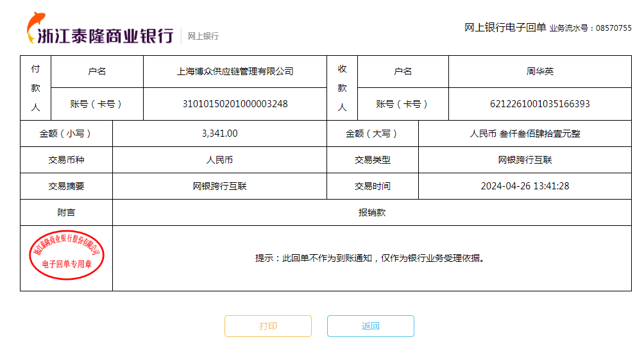Select payer account number 31010150201000003248

pos(235,104)
